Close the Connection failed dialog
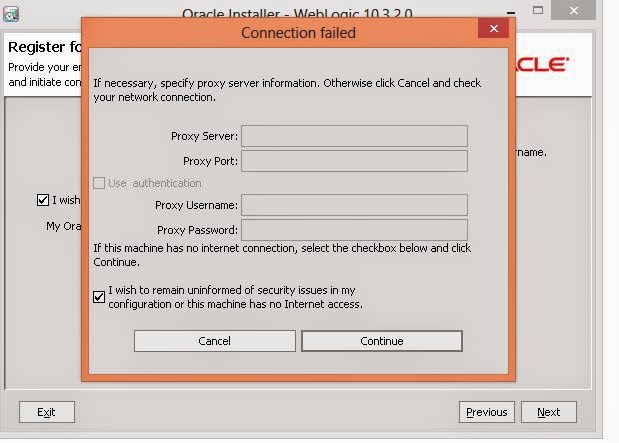 coord(493,28)
